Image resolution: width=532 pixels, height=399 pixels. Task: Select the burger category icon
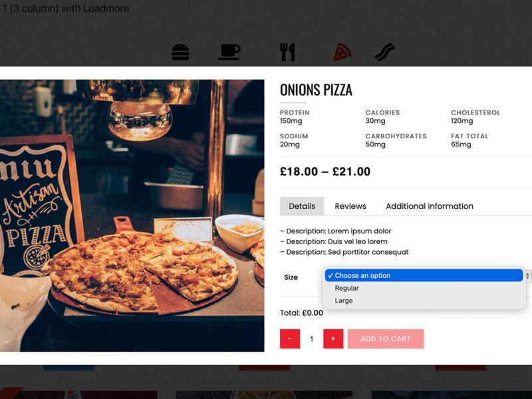180,53
